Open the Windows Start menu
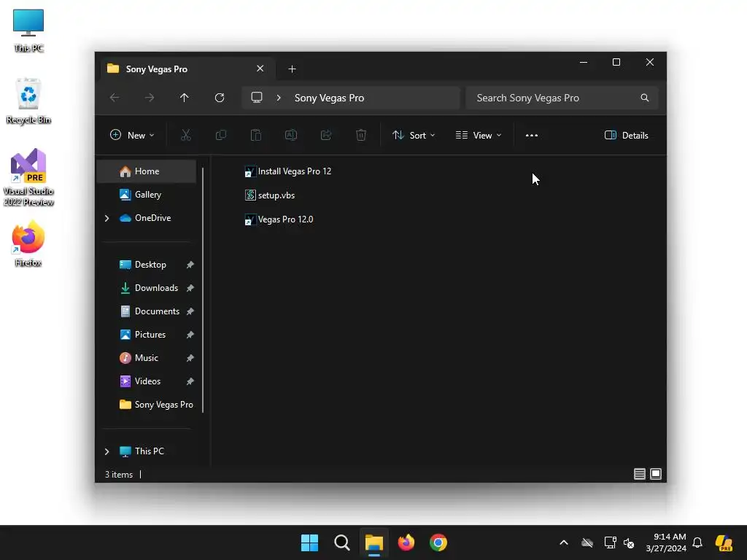Image resolution: width=747 pixels, height=560 pixels. point(309,542)
